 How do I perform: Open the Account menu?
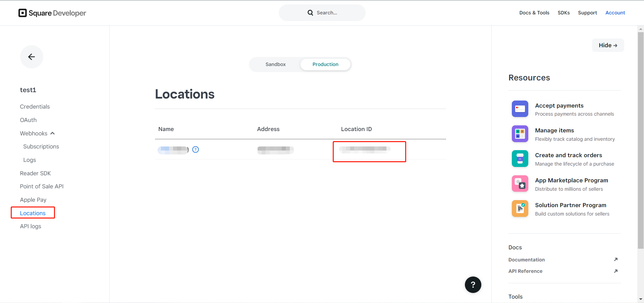615,13
